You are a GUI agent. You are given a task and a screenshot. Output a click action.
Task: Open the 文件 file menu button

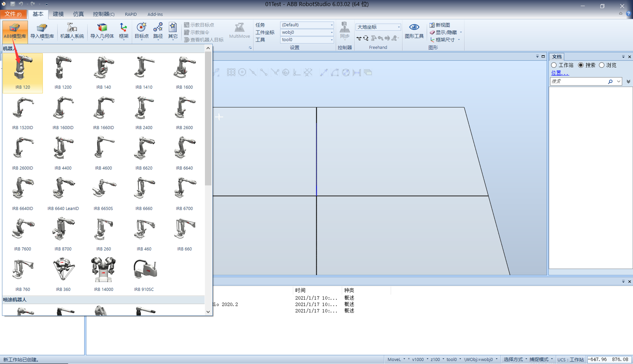pyautogui.click(x=13, y=14)
